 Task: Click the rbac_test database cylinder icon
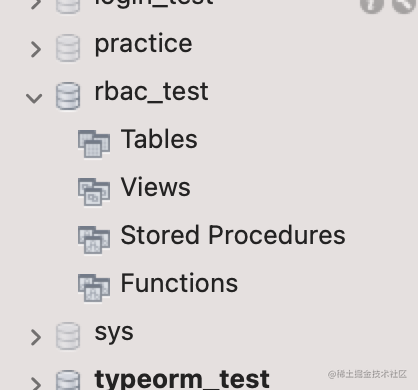[x=68, y=96]
